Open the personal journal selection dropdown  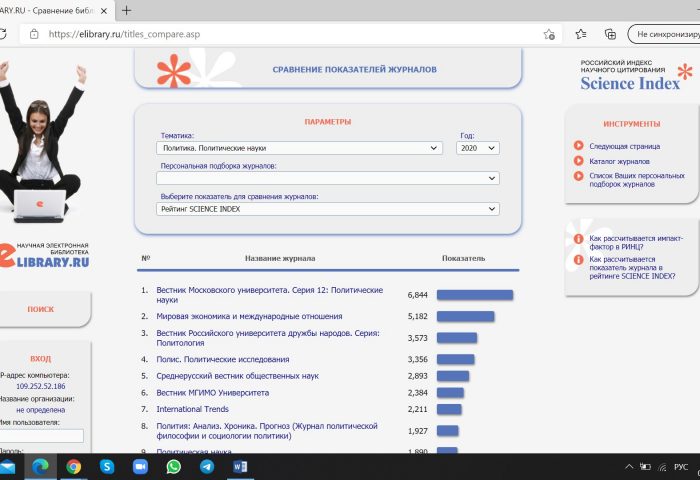[x=328, y=178]
